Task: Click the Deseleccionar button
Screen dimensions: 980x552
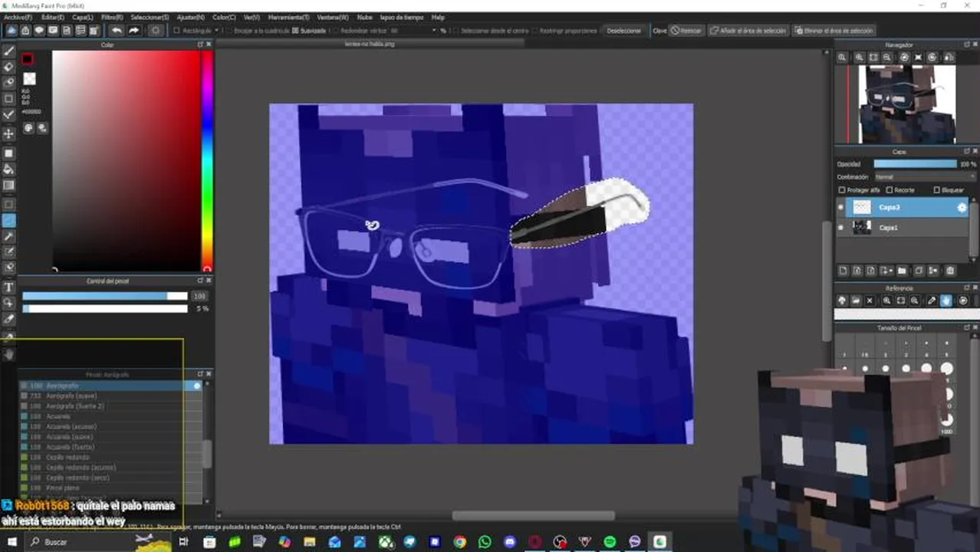Action: (623, 31)
